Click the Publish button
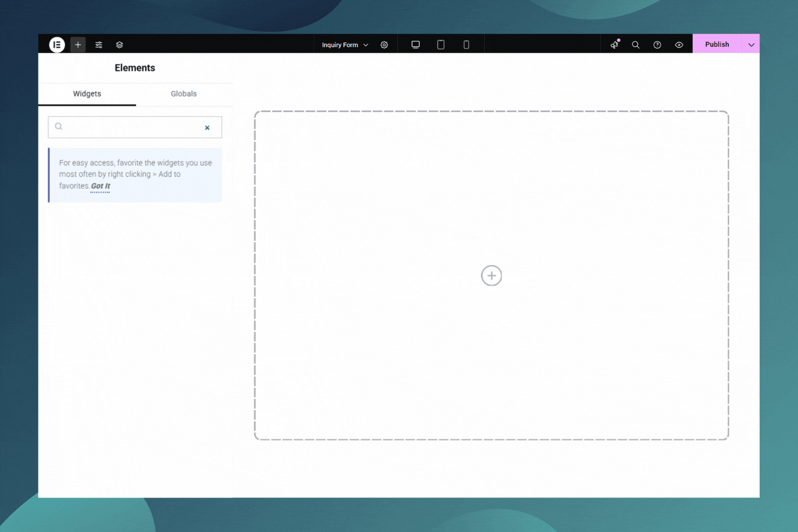 click(717, 44)
